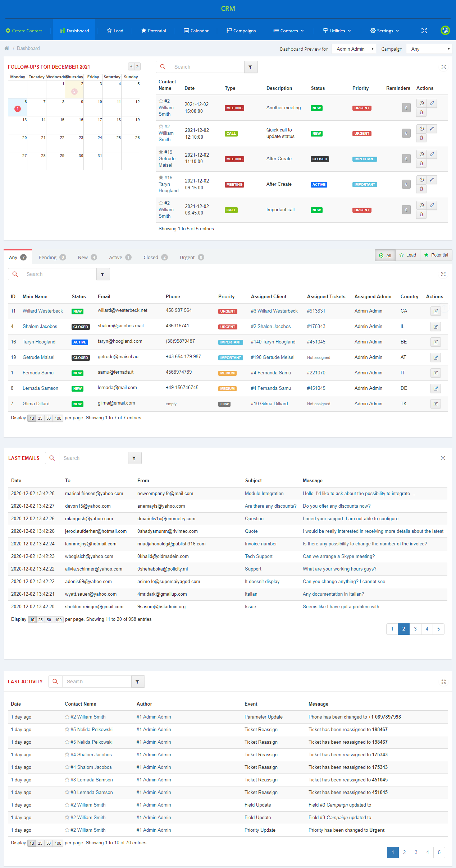
Task: Select the All contact type filter
Action: (385, 255)
